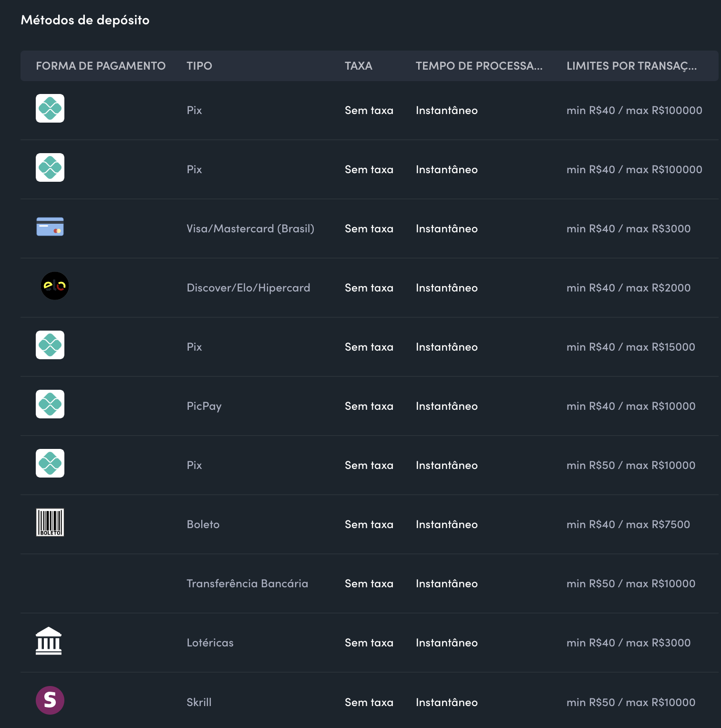Click the Visa/Mastercard (Brasil) text
Screen dimensions: 721x728
tap(250, 229)
